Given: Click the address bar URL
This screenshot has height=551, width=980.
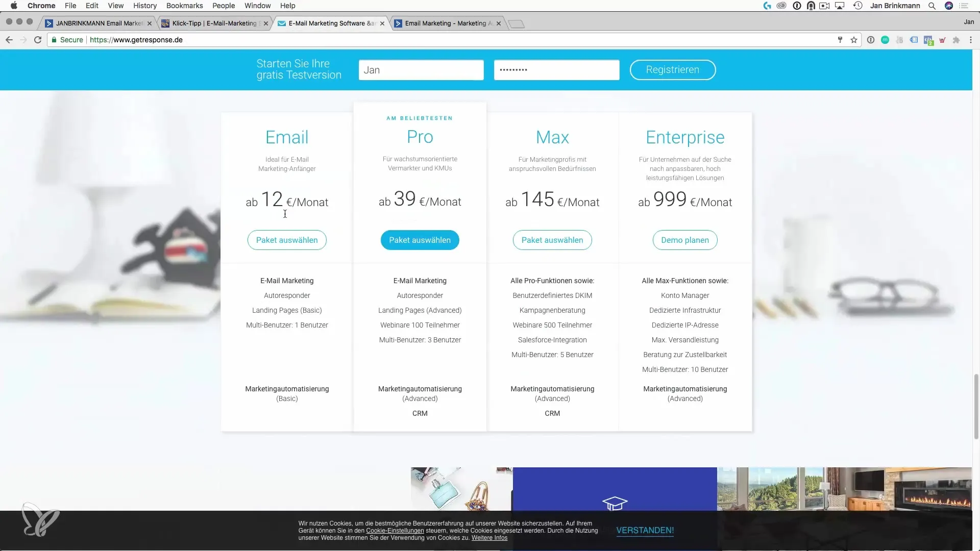Looking at the screenshot, I should click(x=136, y=40).
